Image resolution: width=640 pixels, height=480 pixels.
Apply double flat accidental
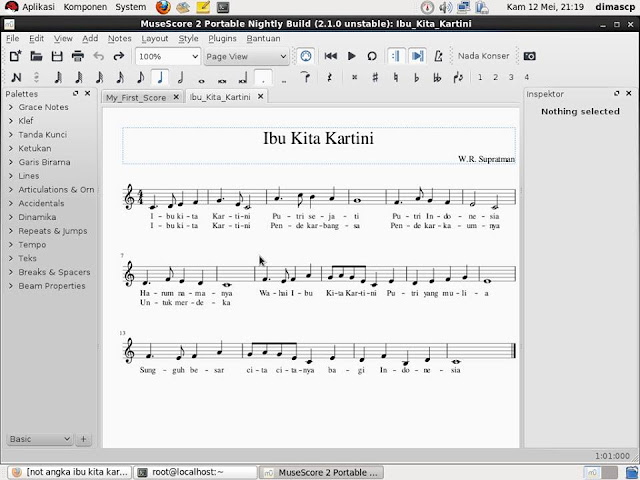tap(437, 77)
